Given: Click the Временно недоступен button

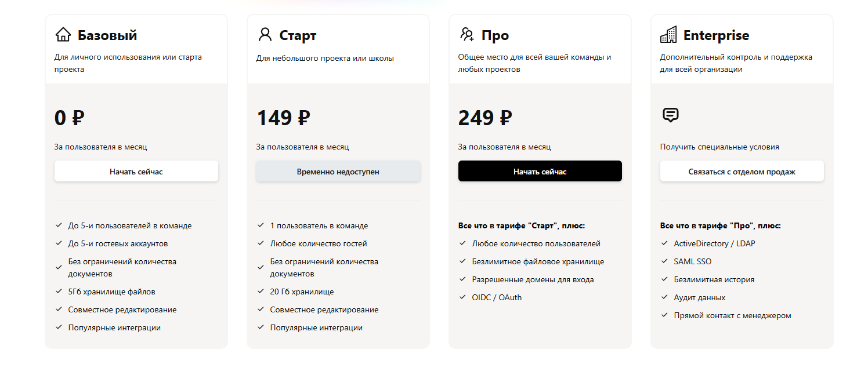Looking at the screenshot, I should [x=338, y=172].
